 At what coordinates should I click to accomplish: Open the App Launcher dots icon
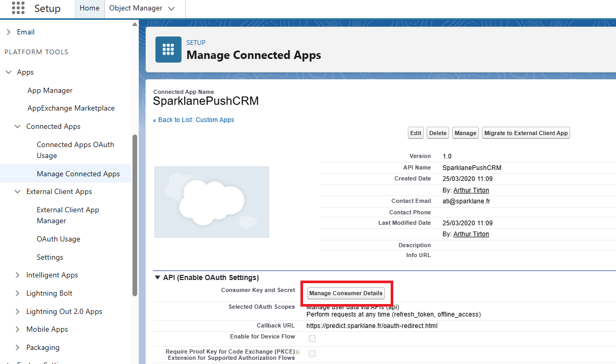click(x=18, y=8)
